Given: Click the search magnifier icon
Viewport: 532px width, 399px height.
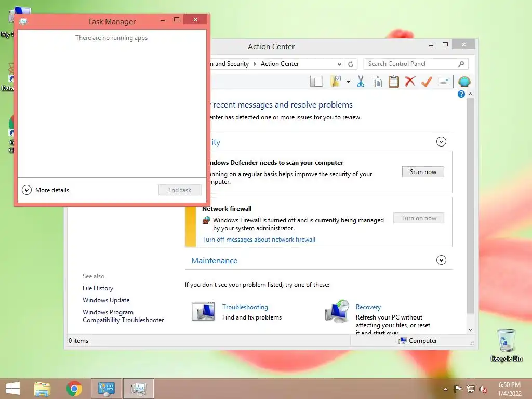Looking at the screenshot, I should 461,64.
